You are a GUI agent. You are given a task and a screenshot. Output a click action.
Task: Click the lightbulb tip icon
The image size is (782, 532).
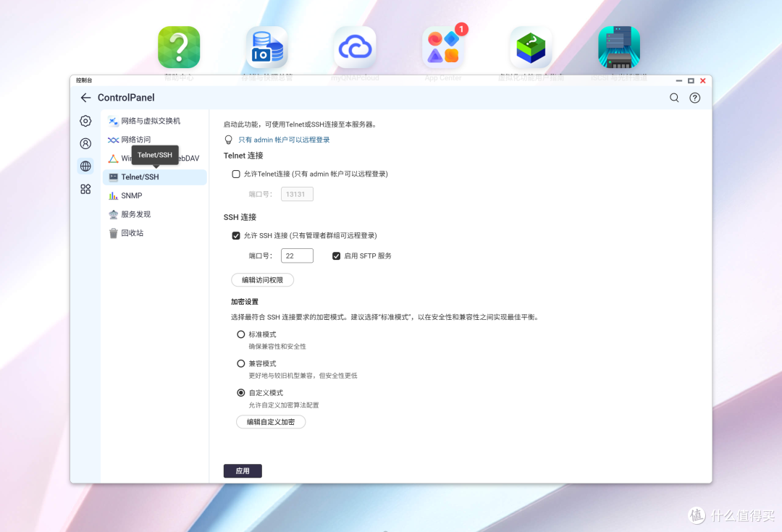(x=228, y=140)
